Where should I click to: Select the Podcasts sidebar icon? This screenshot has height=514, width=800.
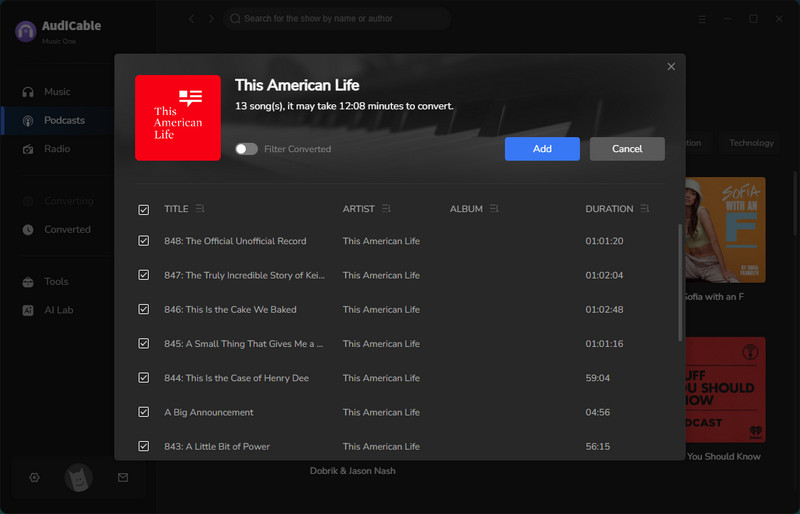(28, 120)
